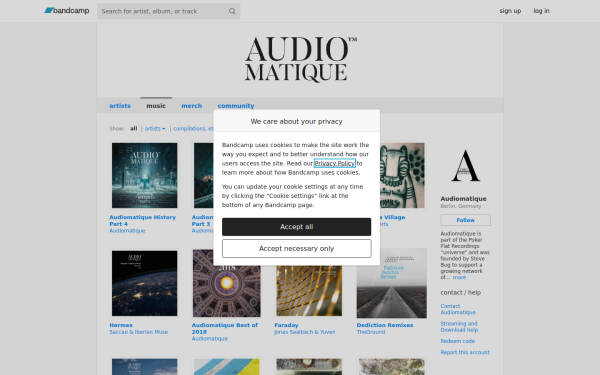Click the Jonas Saalbach & Yuven artist text
Screen dimensions: 600x375
pyautogui.click(x=305, y=332)
